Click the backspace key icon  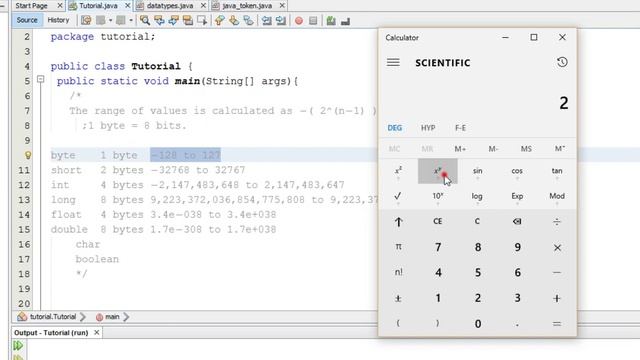(x=517, y=222)
